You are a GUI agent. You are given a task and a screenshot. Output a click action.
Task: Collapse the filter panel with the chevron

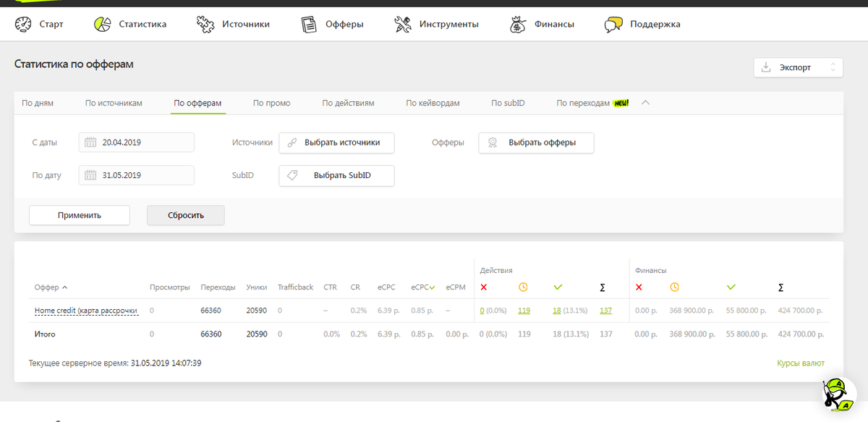pyautogui.click(x=646, y=103)
